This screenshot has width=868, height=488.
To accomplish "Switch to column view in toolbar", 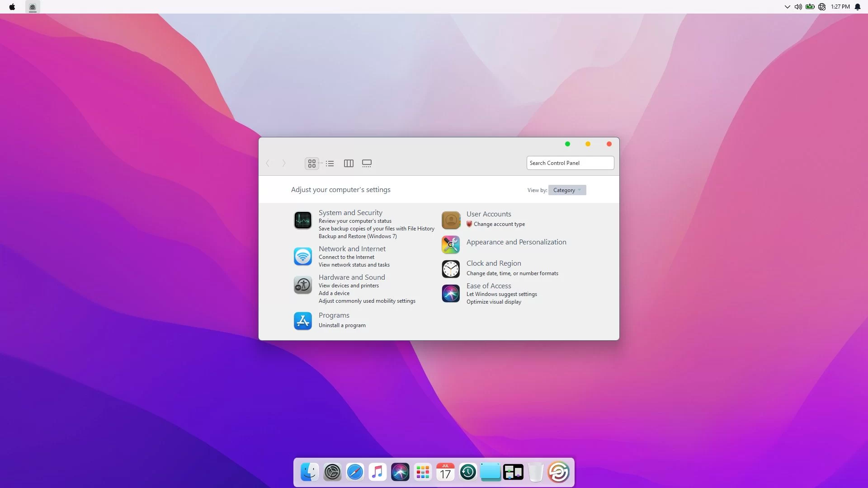I will [349, 164].
